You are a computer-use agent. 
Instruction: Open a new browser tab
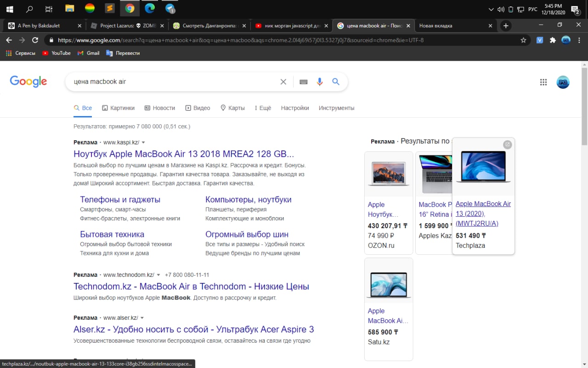point(506,26)
